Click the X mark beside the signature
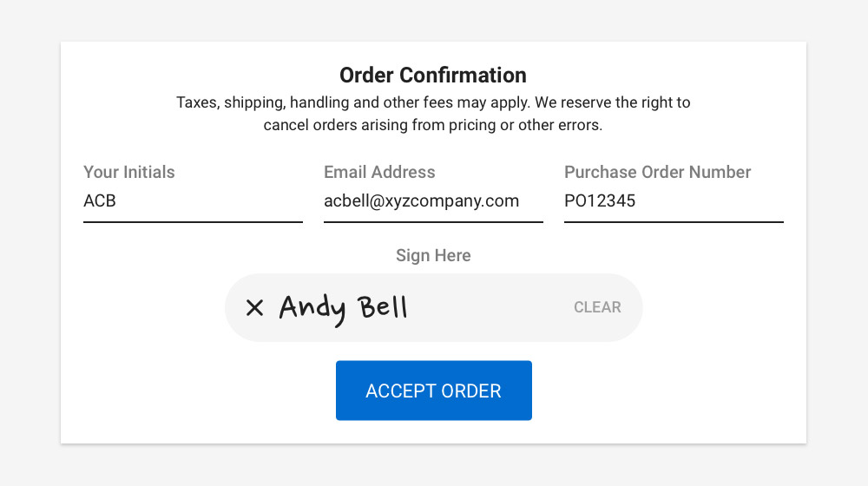Screen dimensions: 868x486 [254, 307]
